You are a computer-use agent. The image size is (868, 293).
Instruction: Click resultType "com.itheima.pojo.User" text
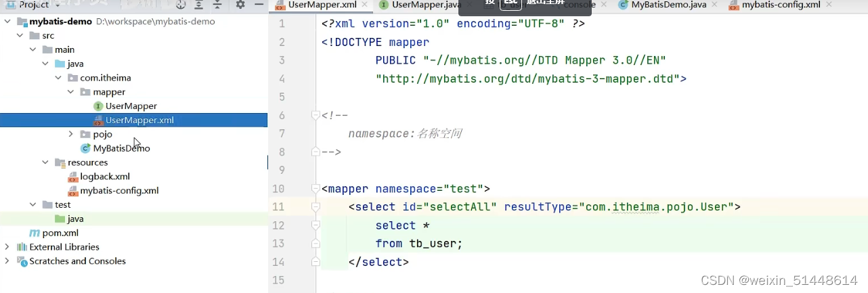coord(656,207)
